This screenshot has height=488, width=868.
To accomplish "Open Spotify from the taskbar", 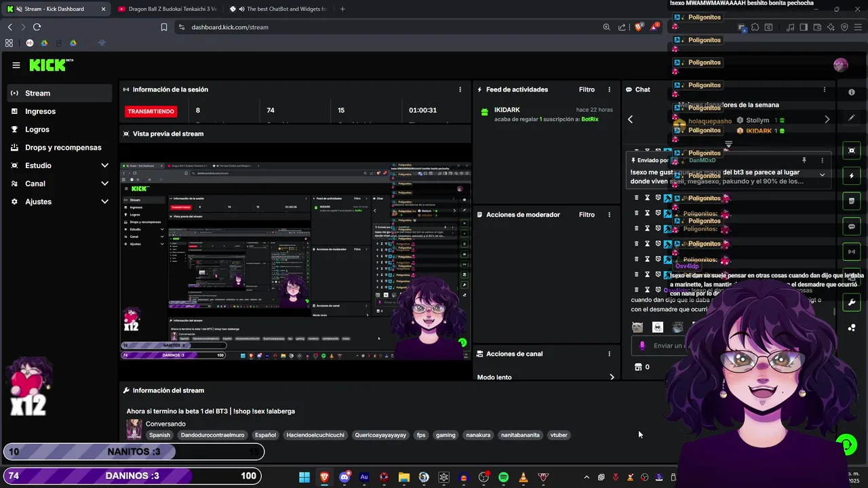I will 503,477.
